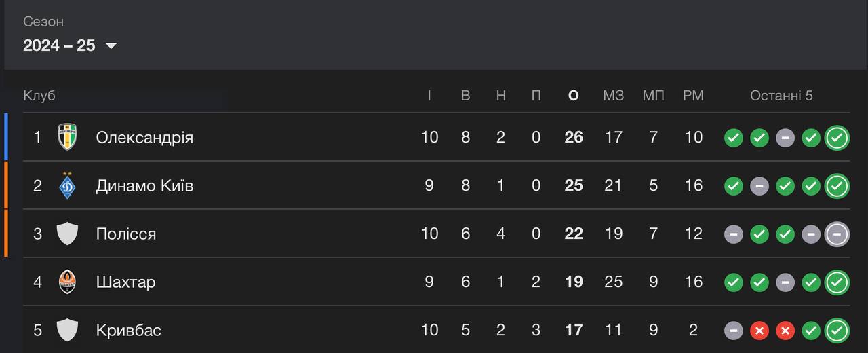Click the РМ goal difference column header
868x353 pixels.
click(x=693, y=96)
